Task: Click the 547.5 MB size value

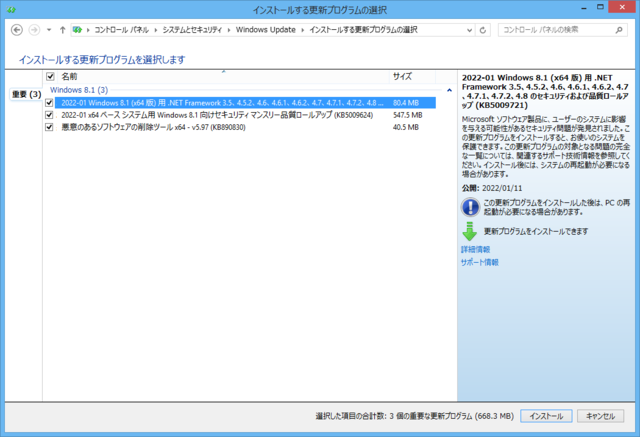Action: [407, 115]
